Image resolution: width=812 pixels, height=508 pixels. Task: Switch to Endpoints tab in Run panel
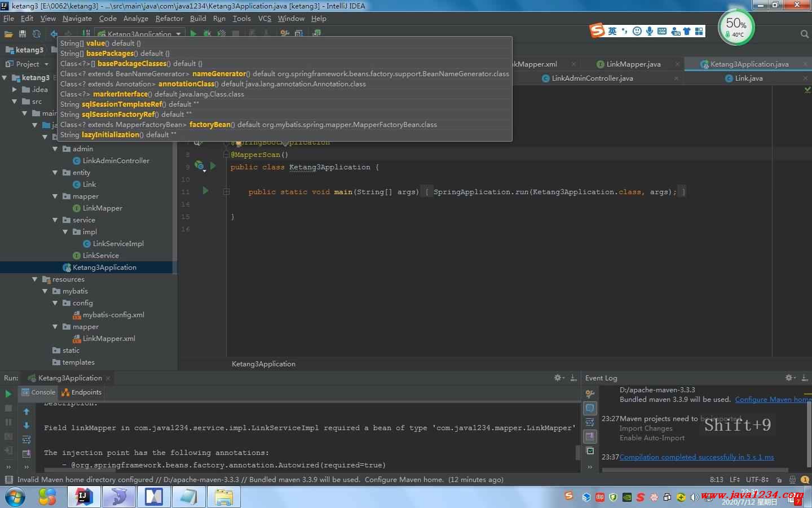81,392
